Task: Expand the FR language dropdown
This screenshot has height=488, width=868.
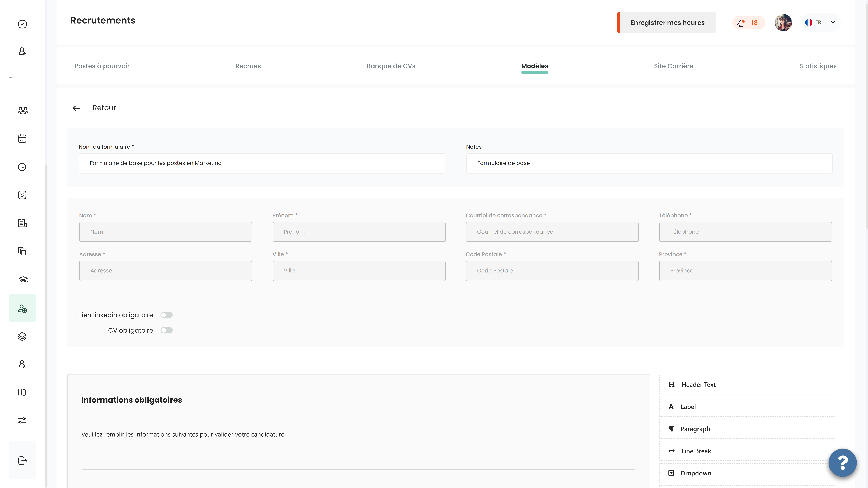Action: (821, 23)
